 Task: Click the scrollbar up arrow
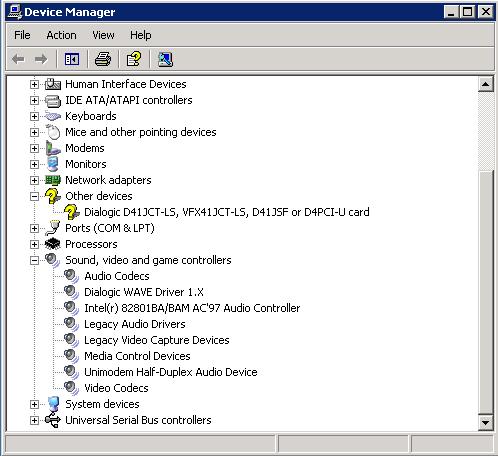(x=486, y=85)
